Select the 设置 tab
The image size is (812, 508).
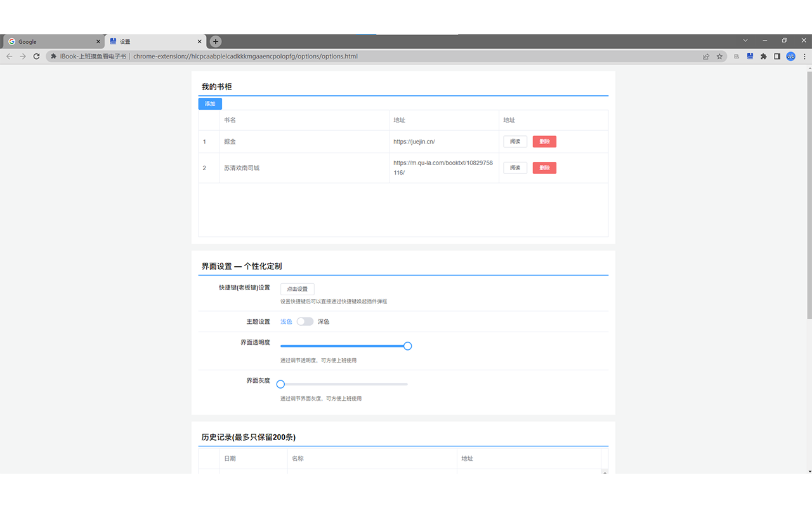(x=152, y=41)
